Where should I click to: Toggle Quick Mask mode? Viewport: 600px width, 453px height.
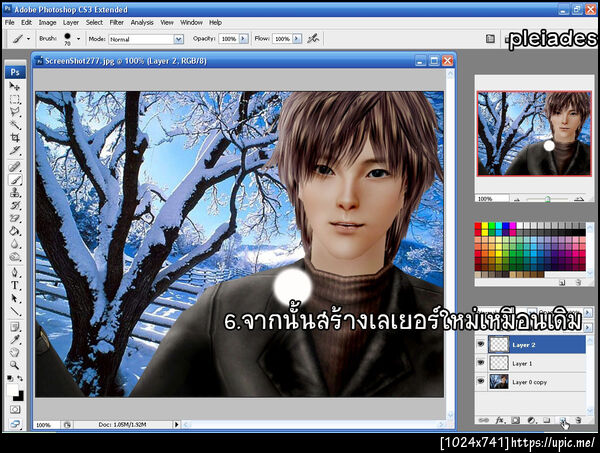point(15,409)
